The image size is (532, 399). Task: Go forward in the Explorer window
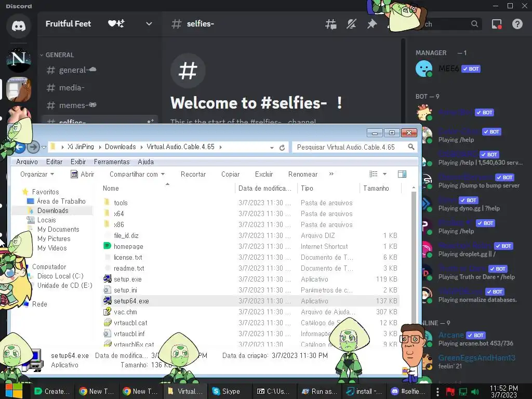tap(33, 147)
